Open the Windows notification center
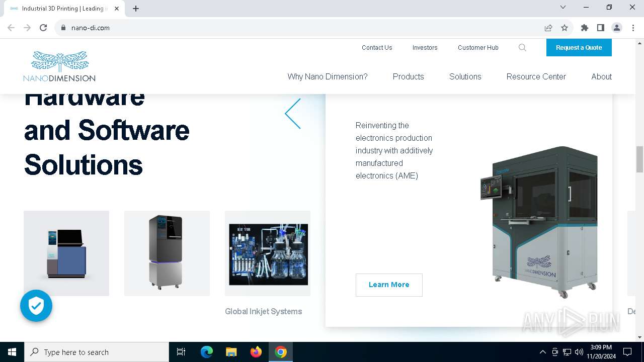Screen dimensions: 644x362 627,352
